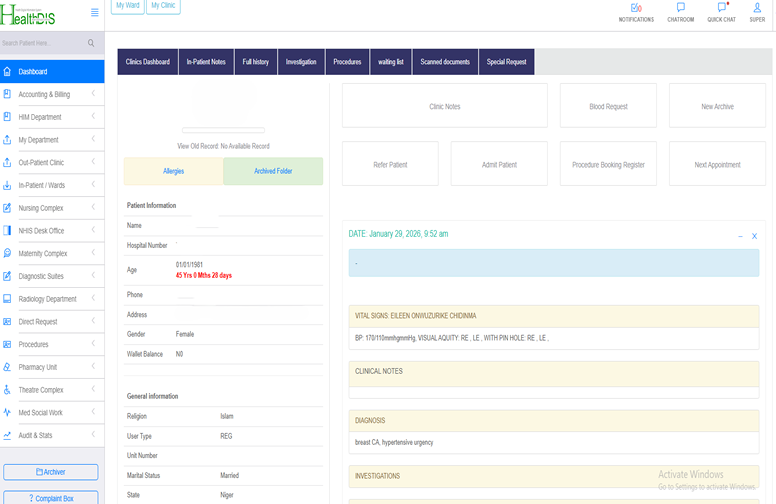
Task: Open the Archiver button in the sidebar
Action: click(51, 472)
